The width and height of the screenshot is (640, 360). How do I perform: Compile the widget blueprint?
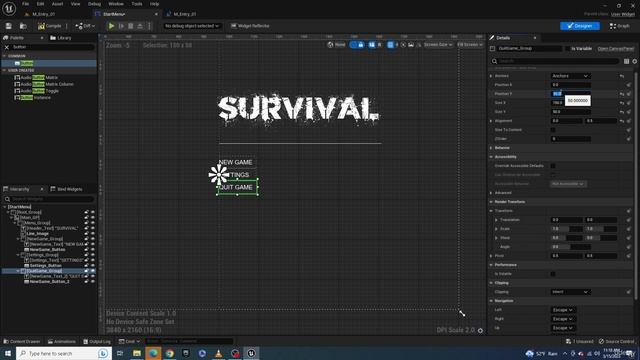tap(49, 26)
